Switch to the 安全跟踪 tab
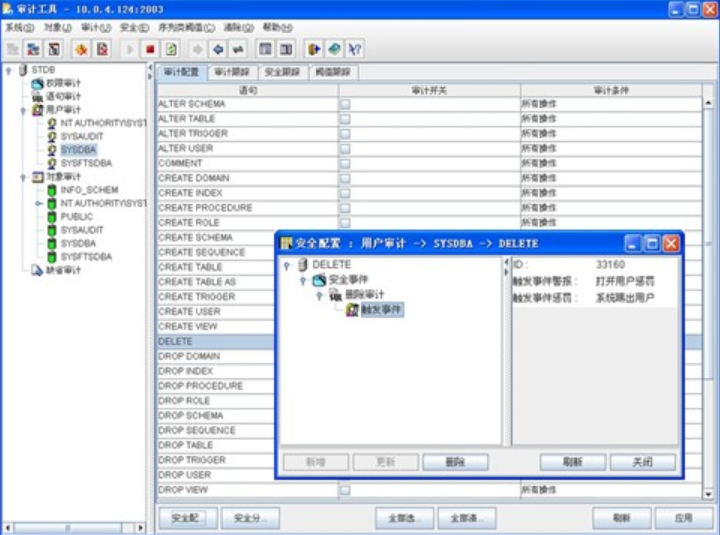Image resolution: width=720 pixels, height=535 pixels. (x=282, y=72)
